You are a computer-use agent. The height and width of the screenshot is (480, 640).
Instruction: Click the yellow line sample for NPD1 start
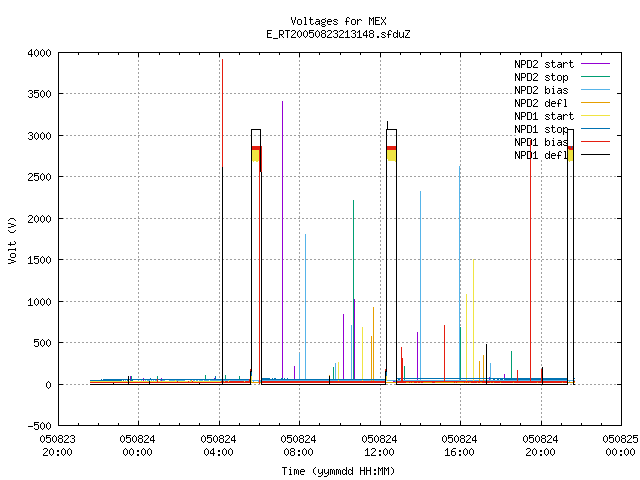click(x=595, y=116)
